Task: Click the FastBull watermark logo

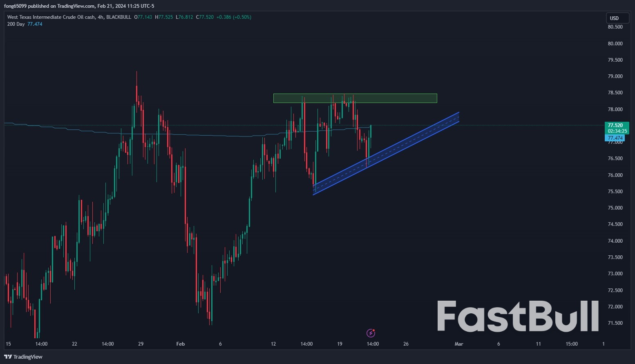Action: pos(518,317)
